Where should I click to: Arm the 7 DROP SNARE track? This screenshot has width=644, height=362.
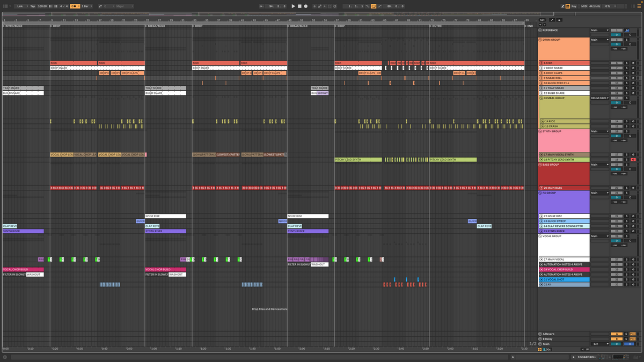pyautogui.click(x=633, y=68)
